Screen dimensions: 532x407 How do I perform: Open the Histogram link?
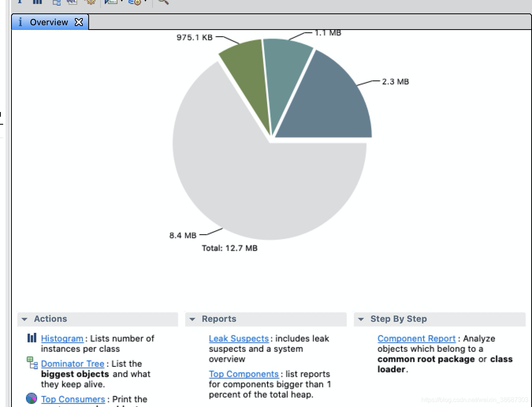coord(62,338)
